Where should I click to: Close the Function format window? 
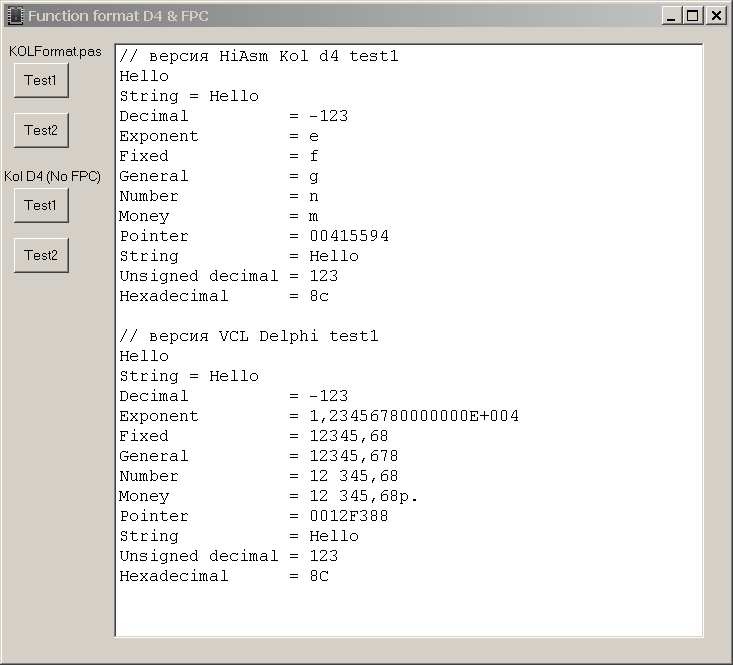click(x=716, y=16)
